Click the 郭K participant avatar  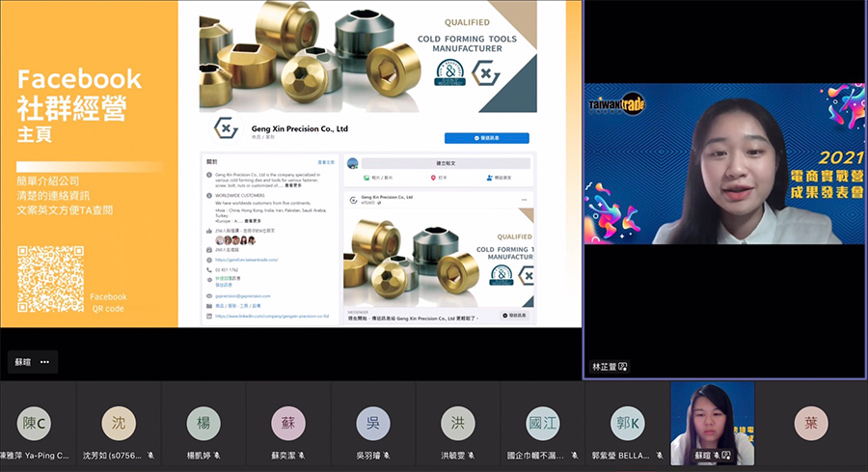click(627, 424)
